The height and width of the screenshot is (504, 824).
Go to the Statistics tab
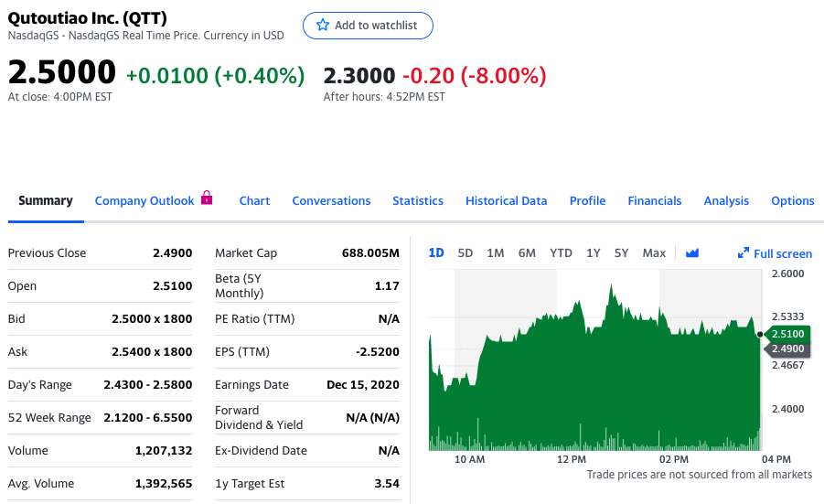point(418,200)
